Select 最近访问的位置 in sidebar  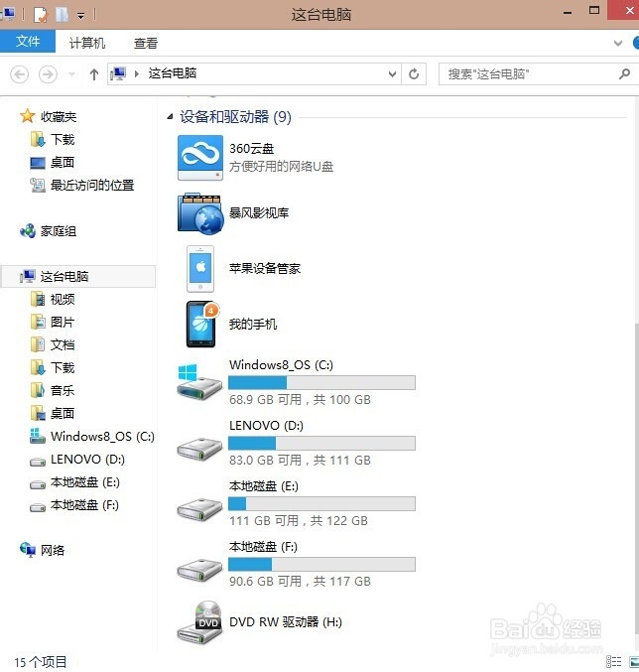[x=92, y=186]
